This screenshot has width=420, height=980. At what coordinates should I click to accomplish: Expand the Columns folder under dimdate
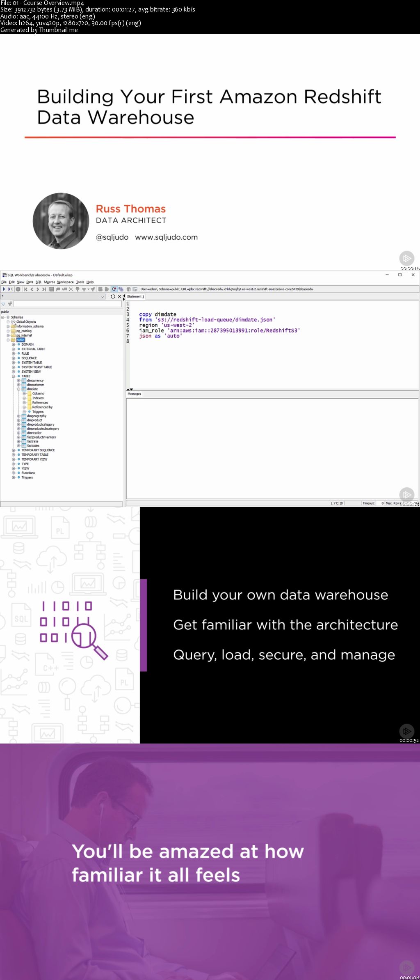point(24,394)
